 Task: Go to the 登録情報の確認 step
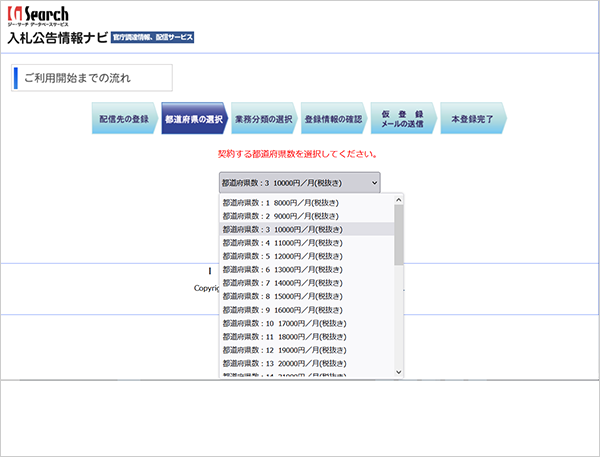334,118
